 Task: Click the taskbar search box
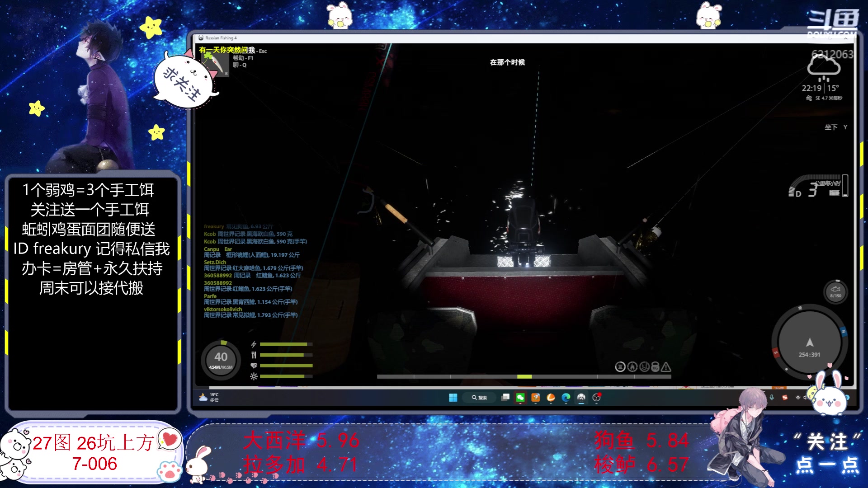pyautogui.click(x=480, y=398)
